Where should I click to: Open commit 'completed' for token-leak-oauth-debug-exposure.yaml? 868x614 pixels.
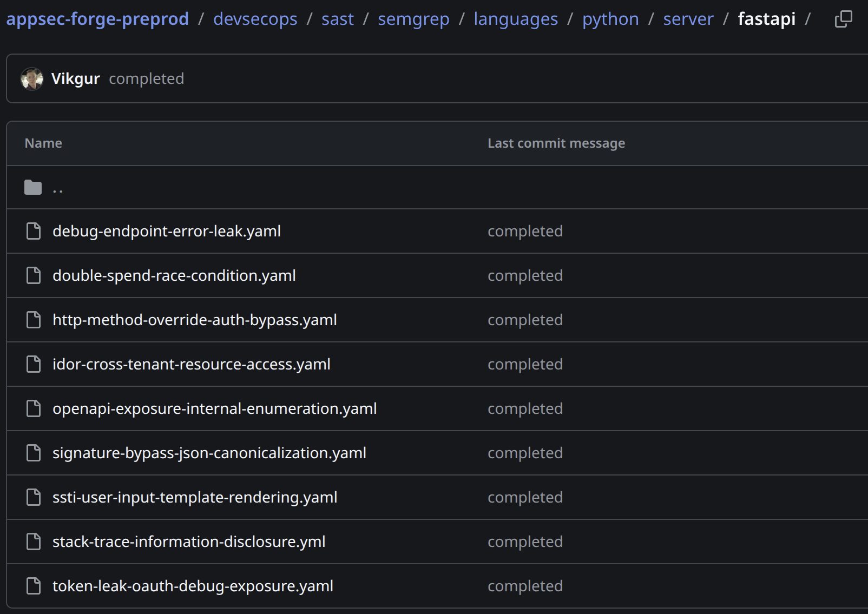point(525,586)
